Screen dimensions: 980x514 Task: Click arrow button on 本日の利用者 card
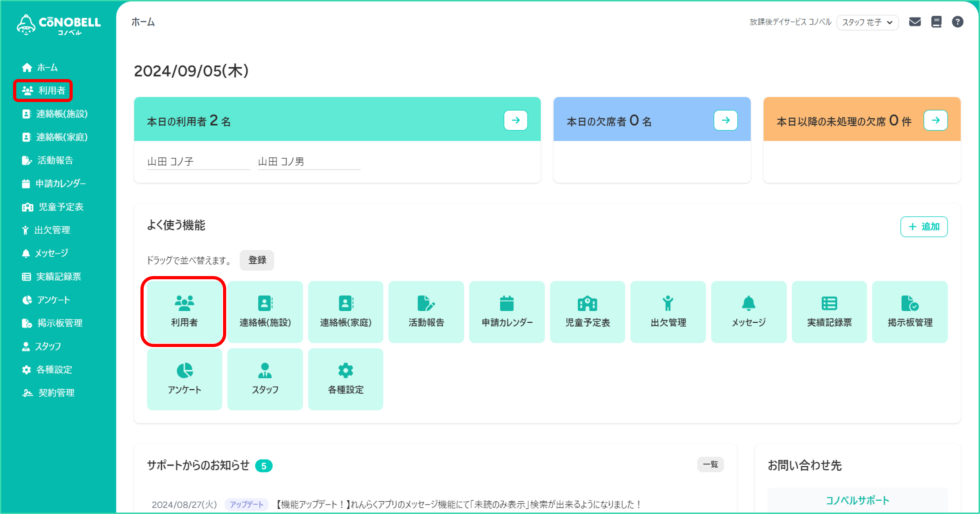click(x=516, y=120)
